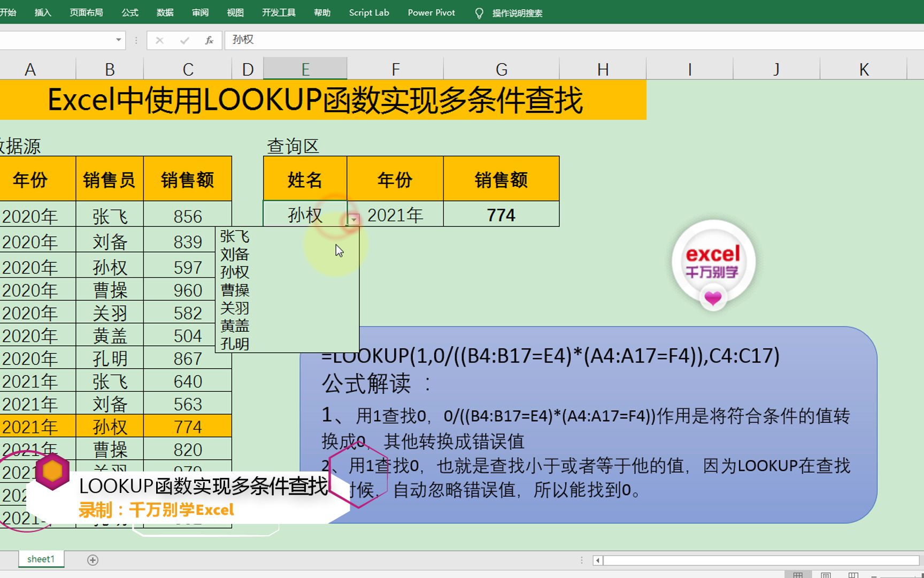
Task: Select 曹操 from the name dropdown list
Action: (x=234, y=290)
